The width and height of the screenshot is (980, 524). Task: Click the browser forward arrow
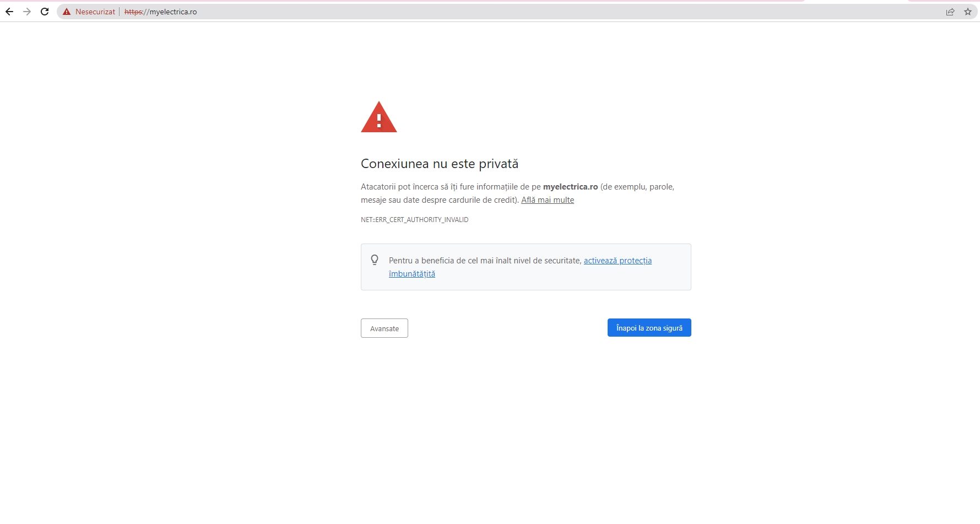(27, 12)
